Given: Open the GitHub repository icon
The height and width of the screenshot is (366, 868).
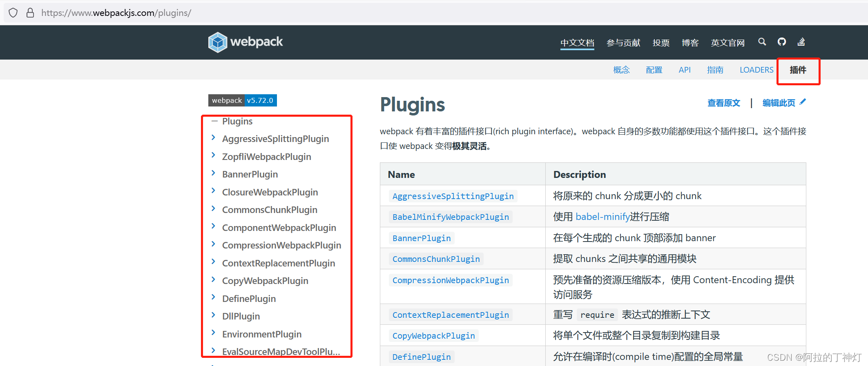Looking at the screenshot, I should click(781, 42).
